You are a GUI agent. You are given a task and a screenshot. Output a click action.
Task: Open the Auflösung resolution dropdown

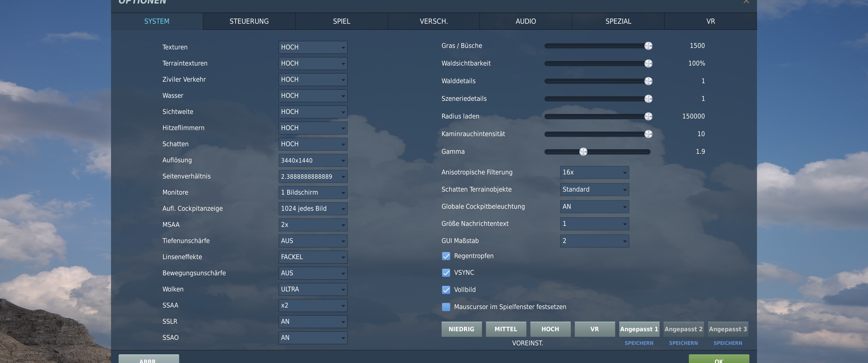(313, 160)
